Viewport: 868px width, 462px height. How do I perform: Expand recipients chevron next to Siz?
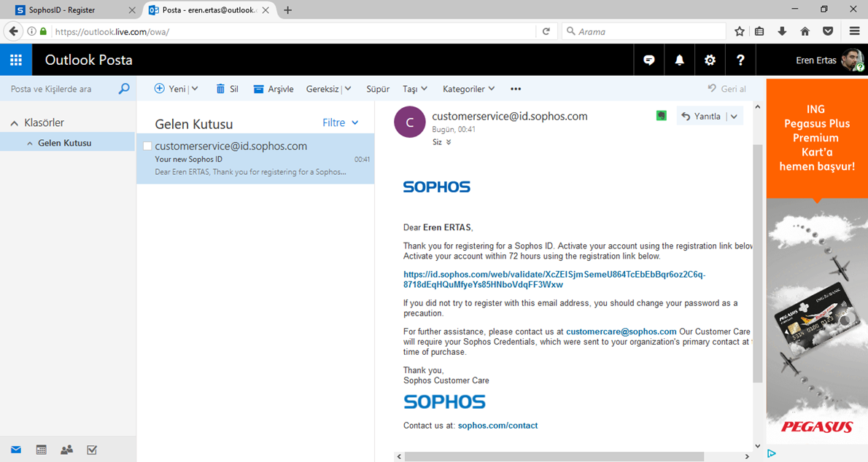coord(449,142)
